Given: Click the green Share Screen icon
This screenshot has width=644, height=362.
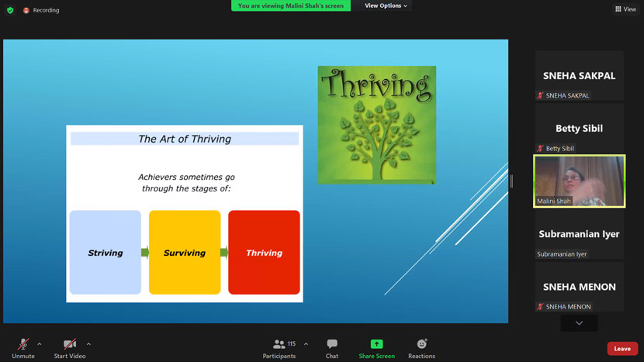Looking at the screenshot, I should coord(376,344).
